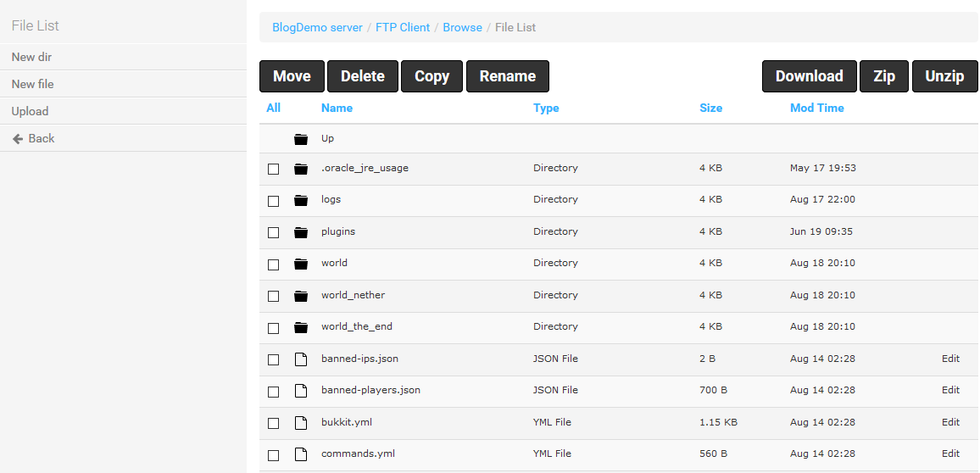Choose New dir in the sidebar

[123, 57]
